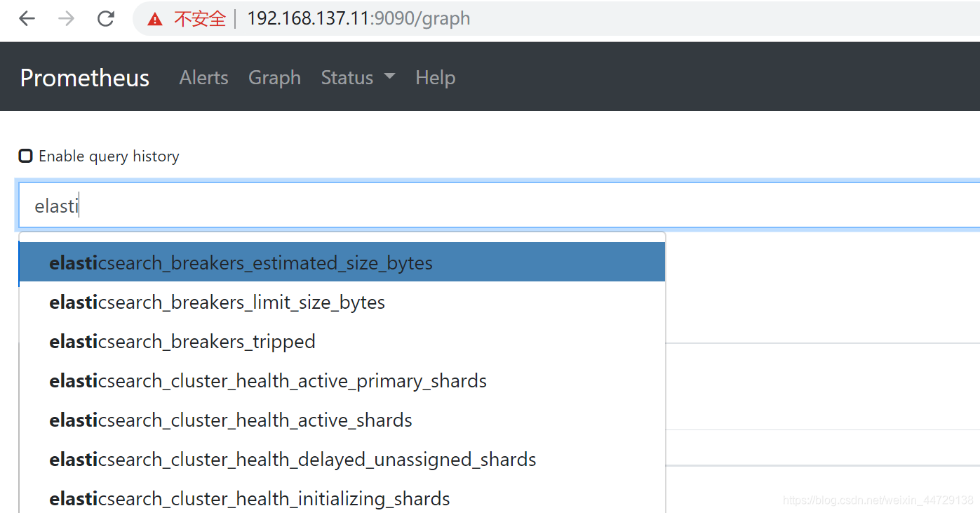Open the Prometheus brand home link
980x513 pixels.
(x=85, y=77)
